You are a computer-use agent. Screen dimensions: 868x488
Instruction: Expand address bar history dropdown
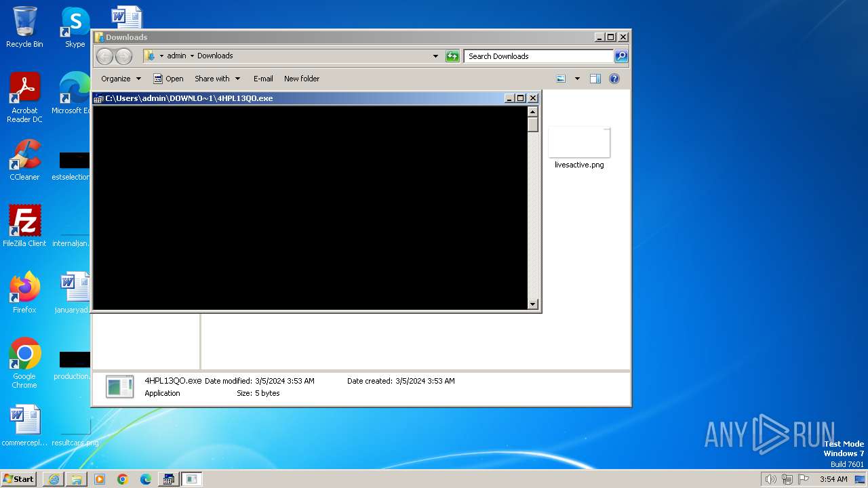pyautogui.click(x=435, y=56)
